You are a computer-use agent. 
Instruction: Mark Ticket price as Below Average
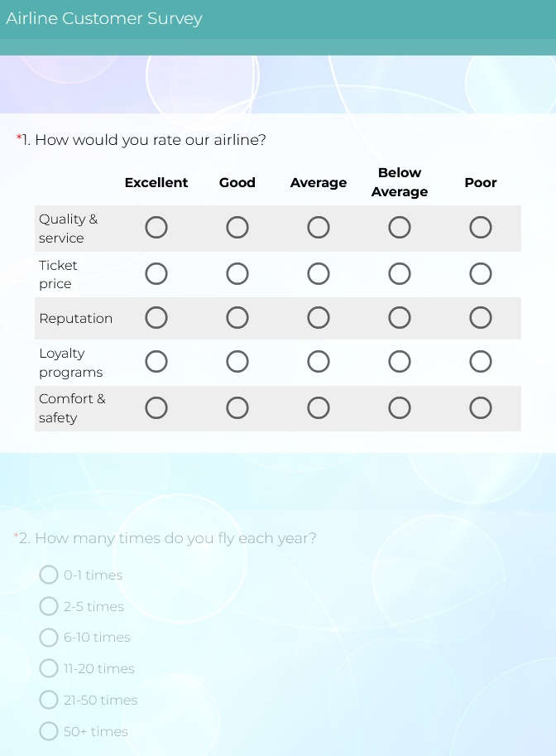click(x=400, y=274)
